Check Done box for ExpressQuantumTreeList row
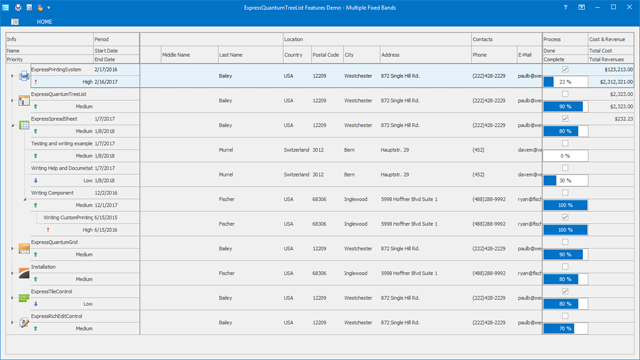The height and width of the screenshot is (360, 640). click(565, 94)
